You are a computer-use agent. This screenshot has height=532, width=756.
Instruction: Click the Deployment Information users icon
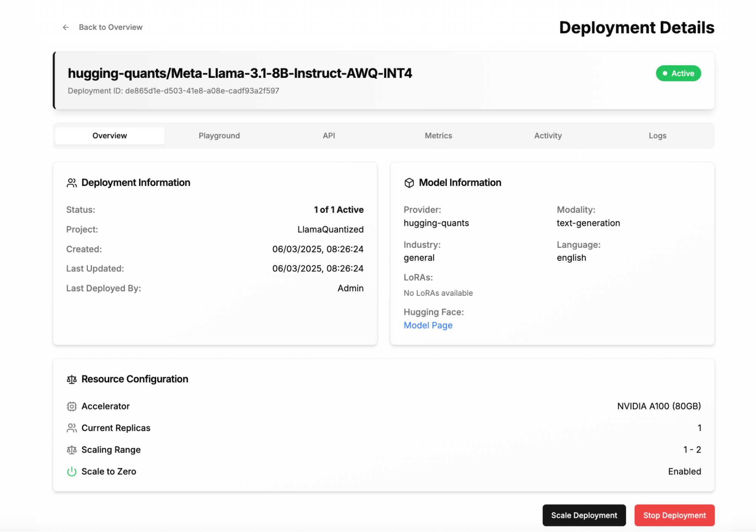[x=71, y=183]
